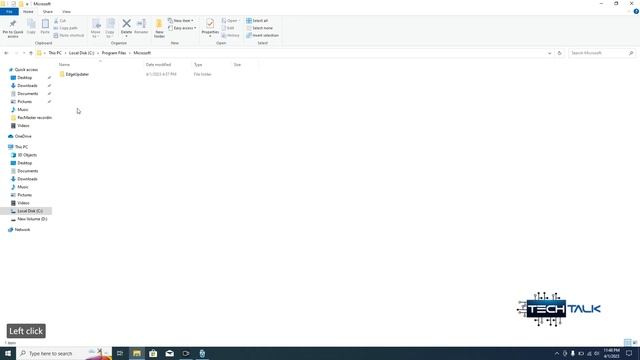Open the Open command's dropdown in ribbon
Screen dimensions: 640x360
coord(239,20)
